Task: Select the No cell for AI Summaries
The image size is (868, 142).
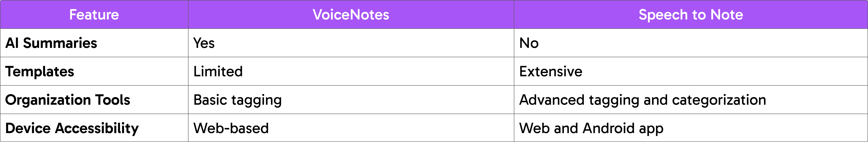Action: coord(529,43)
